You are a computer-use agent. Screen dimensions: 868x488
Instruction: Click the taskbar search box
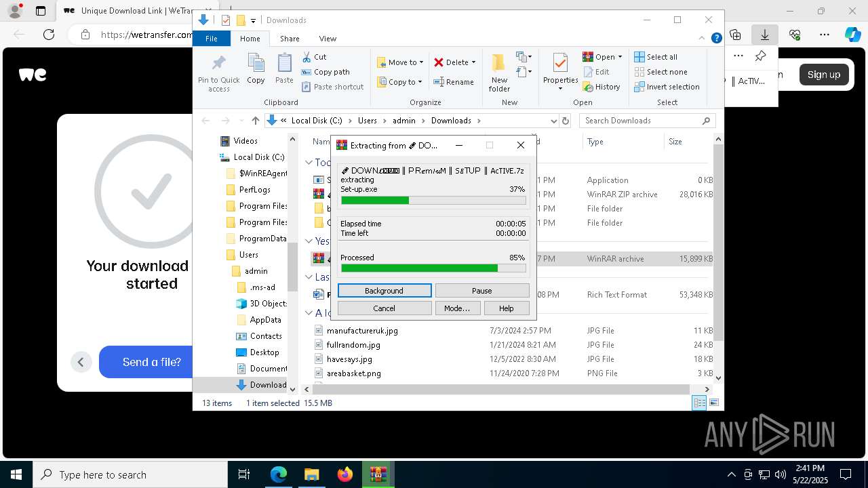pyautogui.click(x=130, y=474)
